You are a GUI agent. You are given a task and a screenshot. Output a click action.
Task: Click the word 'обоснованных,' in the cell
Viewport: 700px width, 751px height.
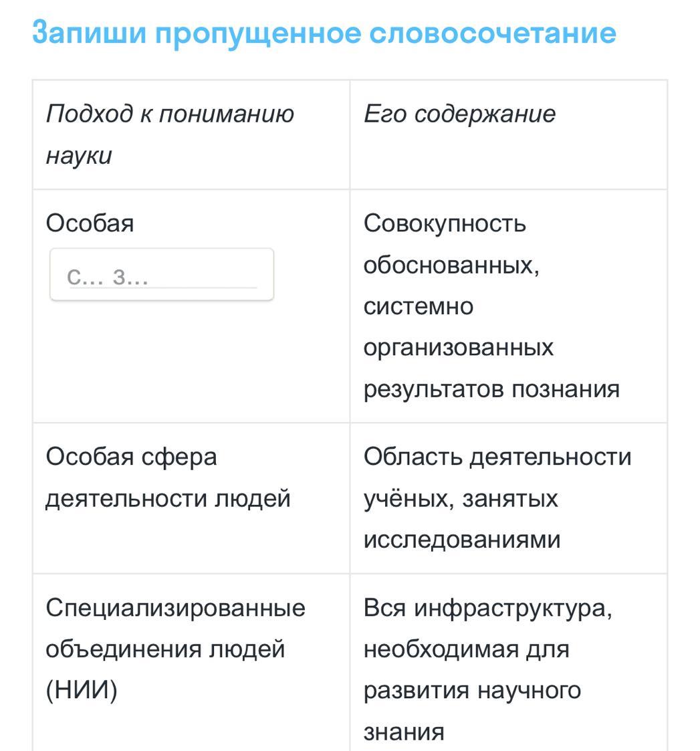[451, 265]
